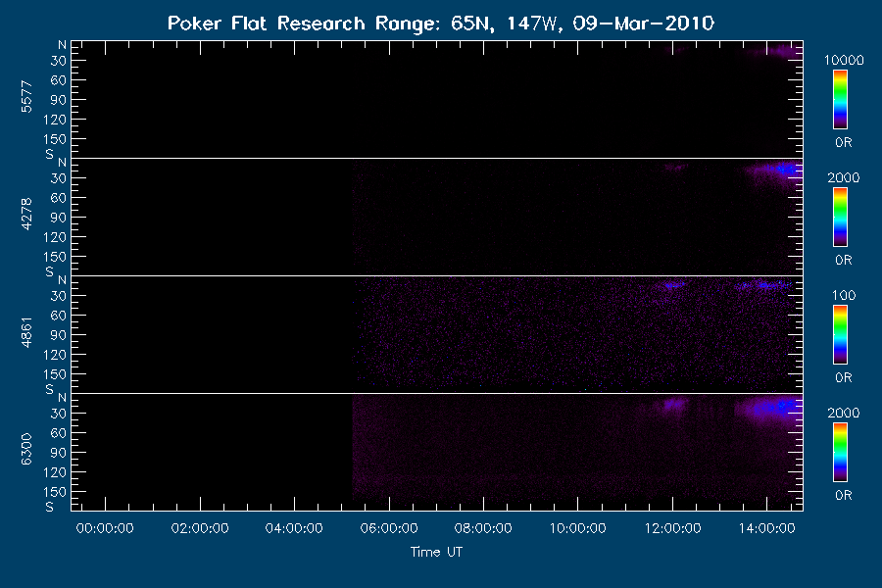Click the 150 tick label in the 5577 panel

coord(55,139)
